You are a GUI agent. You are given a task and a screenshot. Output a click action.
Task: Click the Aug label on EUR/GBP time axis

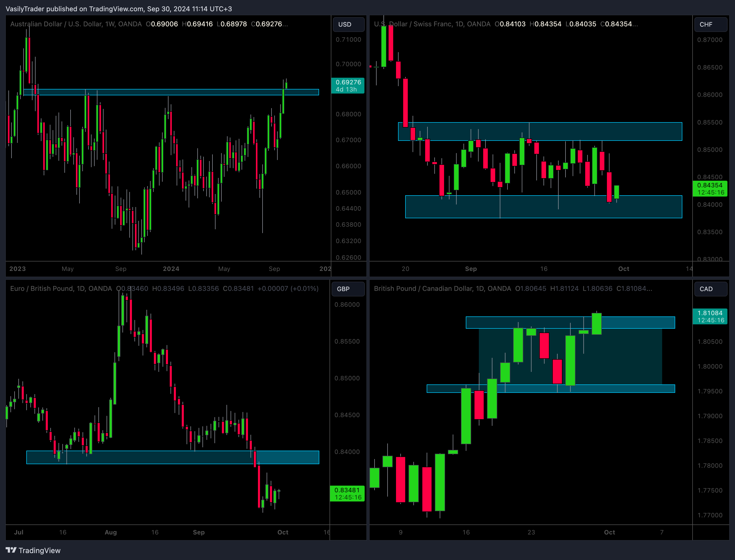pos(111,532)
